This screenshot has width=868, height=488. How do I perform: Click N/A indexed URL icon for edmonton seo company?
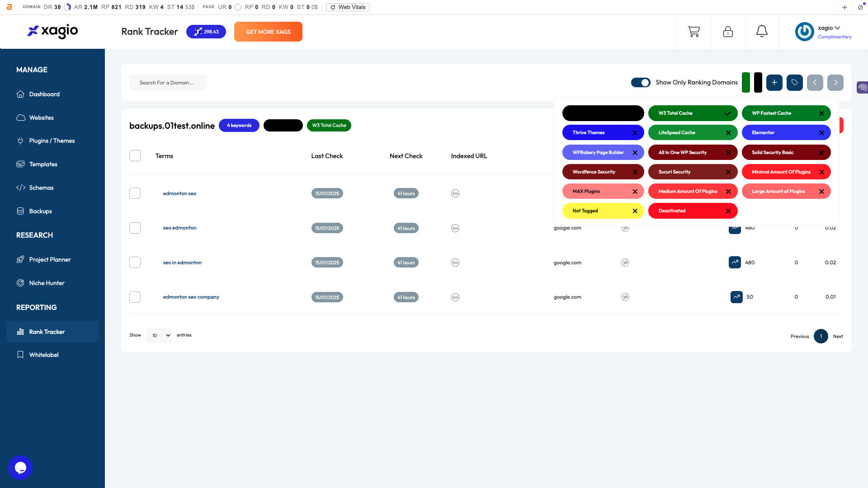(455, 297)
